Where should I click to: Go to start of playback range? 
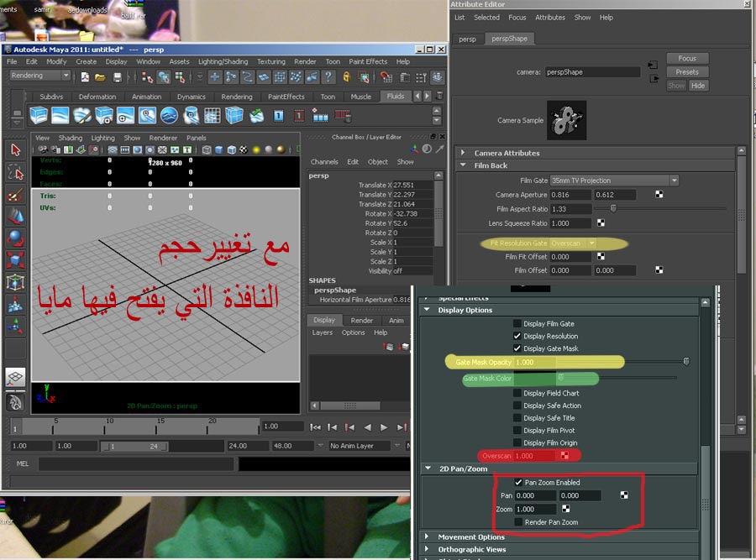click(315, 427)
